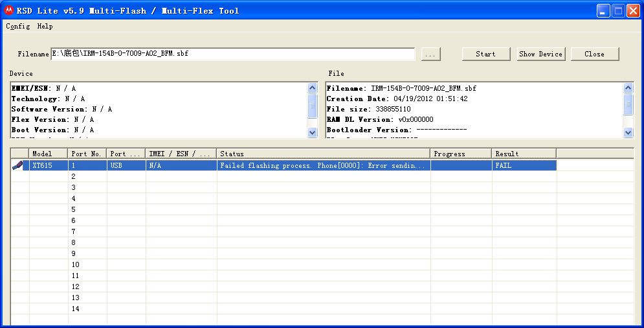This screenshot has width=644, height=328.
Task: Click the Flex Version line
Action: pyautogui.click(x=52, y=119)
